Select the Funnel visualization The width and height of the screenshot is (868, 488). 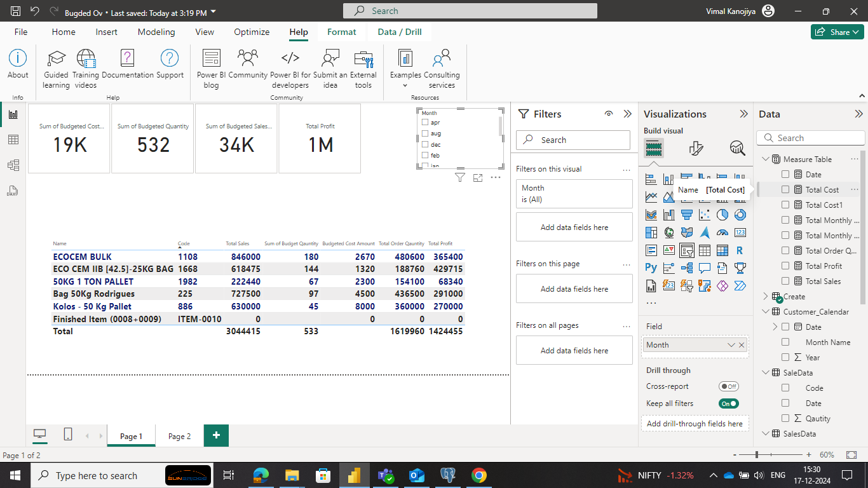tap(687, 215)
